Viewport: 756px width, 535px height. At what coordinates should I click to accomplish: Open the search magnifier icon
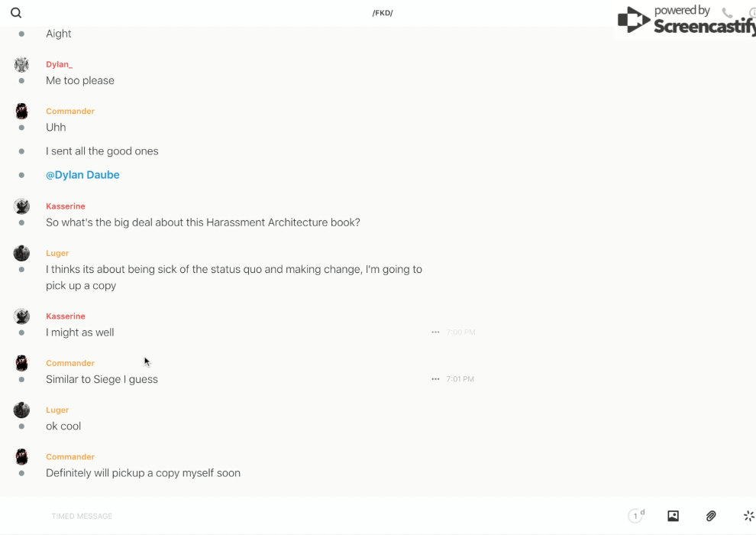click(x=16, y=13)
